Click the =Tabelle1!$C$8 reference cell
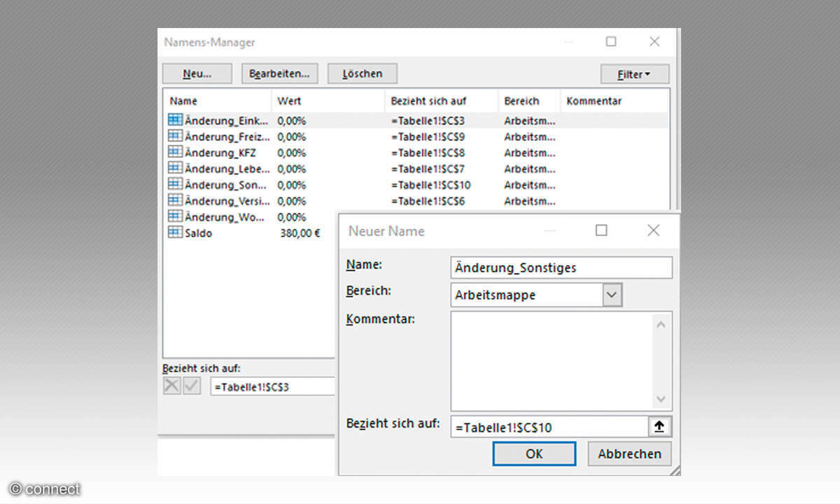This screenshot has height=504, width=840. pos(428,153)
